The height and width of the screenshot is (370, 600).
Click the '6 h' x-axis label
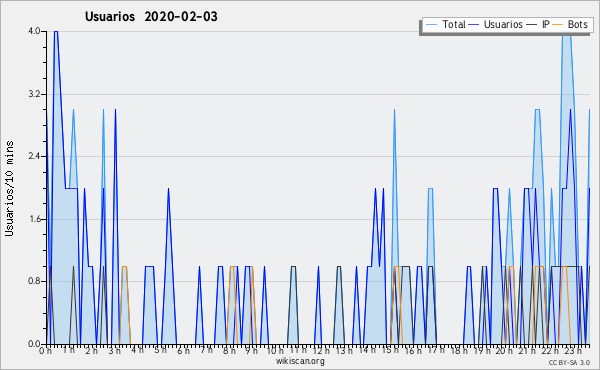(x=183, y=351)
